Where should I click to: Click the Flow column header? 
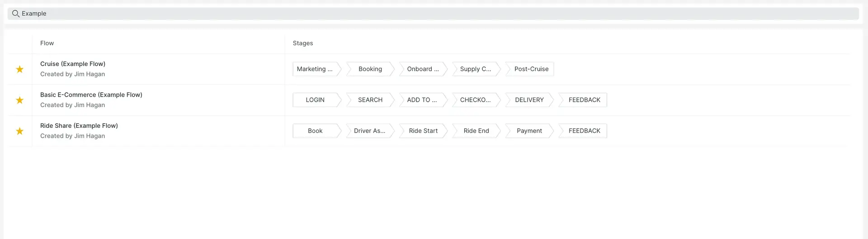coord(47,43)
